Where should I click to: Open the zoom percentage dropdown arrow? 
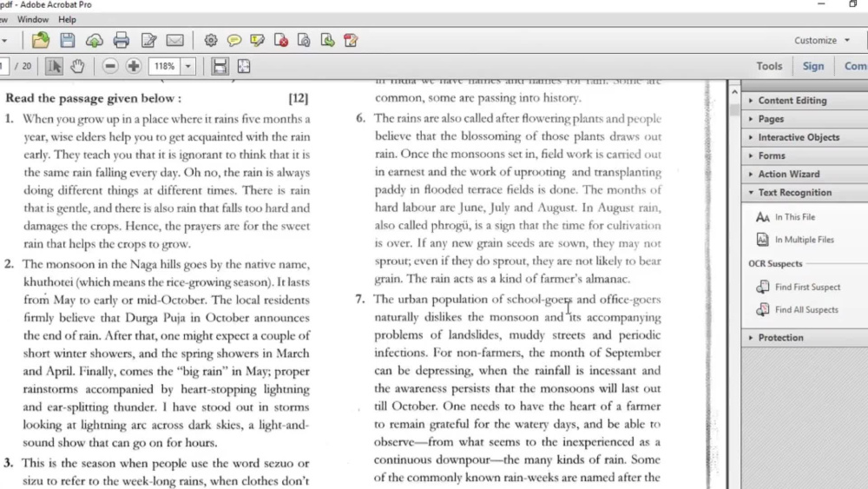pyautogui.click(x=188, y=67)
